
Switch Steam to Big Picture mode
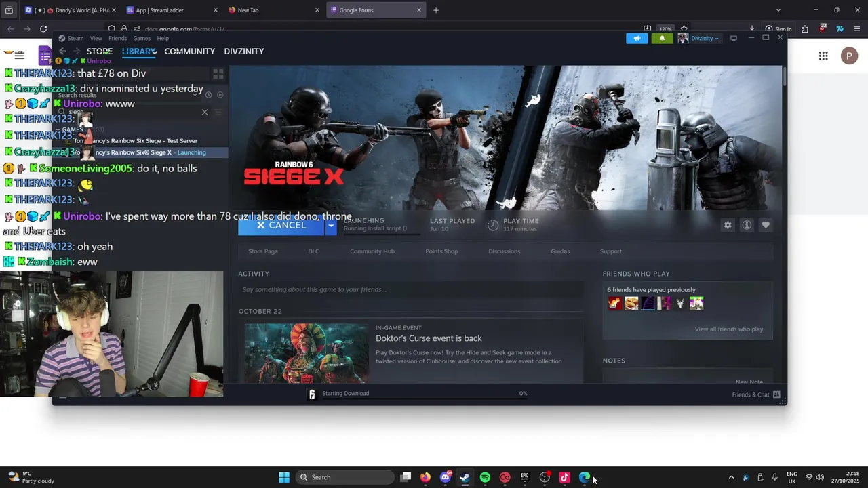(734, 39)
